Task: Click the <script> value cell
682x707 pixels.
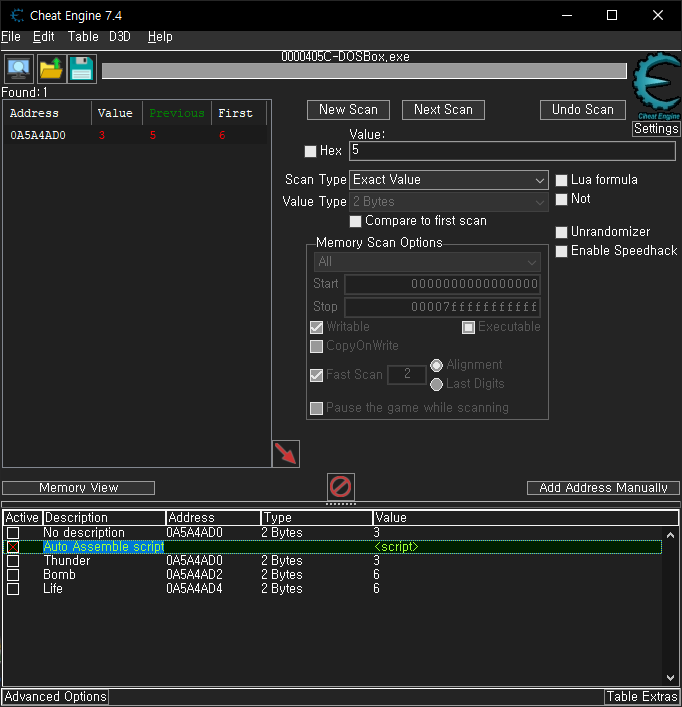Action: coord(396,547)
